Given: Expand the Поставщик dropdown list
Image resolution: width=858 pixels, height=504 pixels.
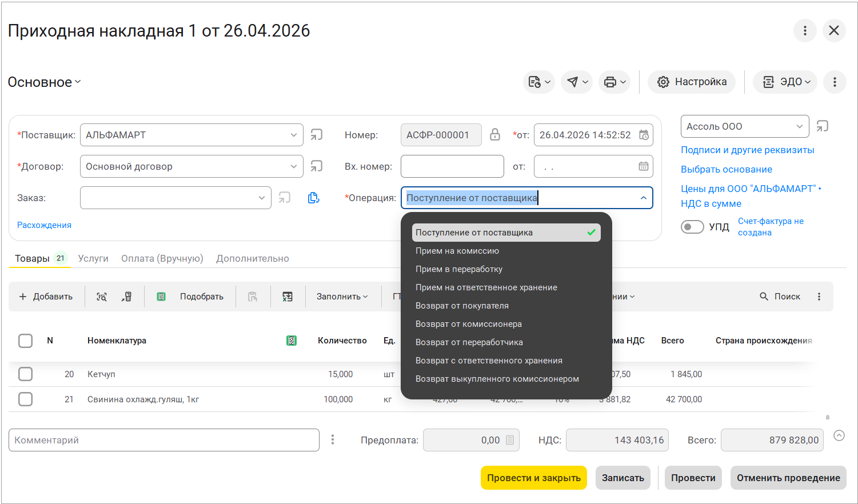Looking at the screenshot, I should 293,135.
